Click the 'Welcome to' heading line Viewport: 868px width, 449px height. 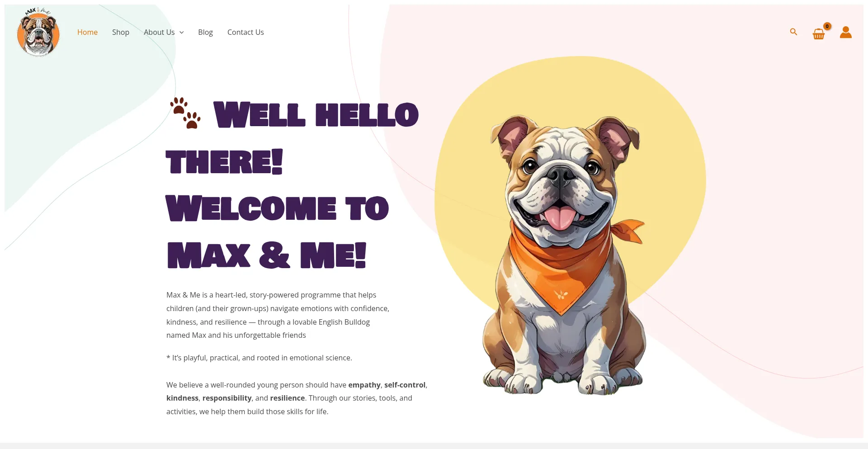tap(277, 208)
